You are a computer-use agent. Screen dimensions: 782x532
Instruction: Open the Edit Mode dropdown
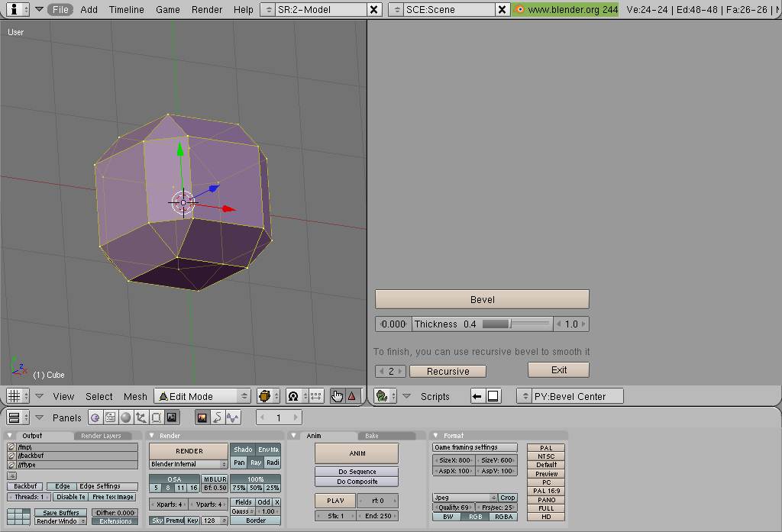point(202,396)
